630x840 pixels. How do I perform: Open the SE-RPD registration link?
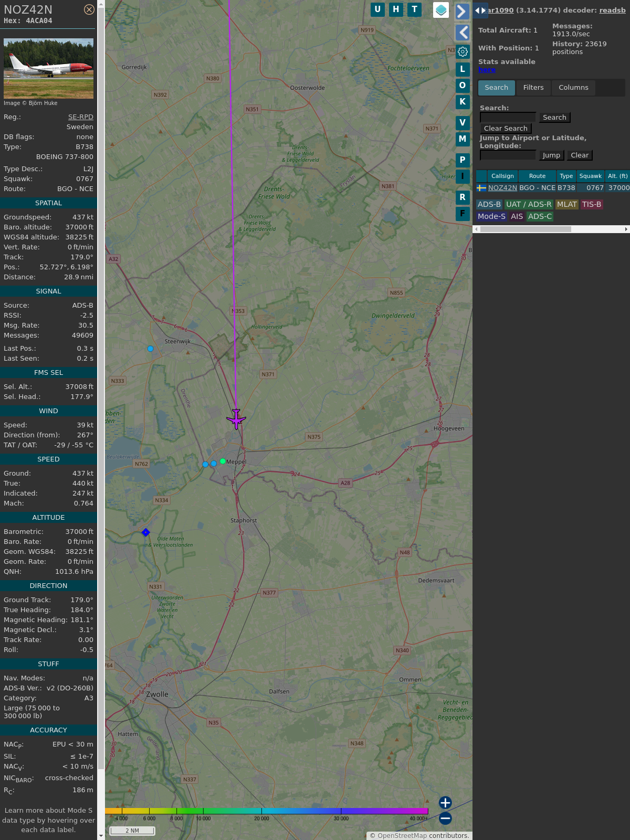pos(80,117)
